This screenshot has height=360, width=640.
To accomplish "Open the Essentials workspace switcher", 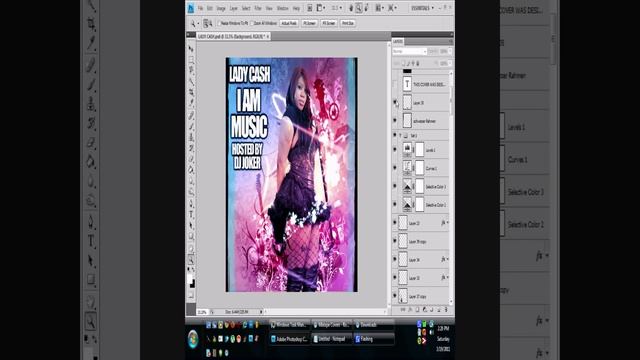I will [x=422, y=8].
